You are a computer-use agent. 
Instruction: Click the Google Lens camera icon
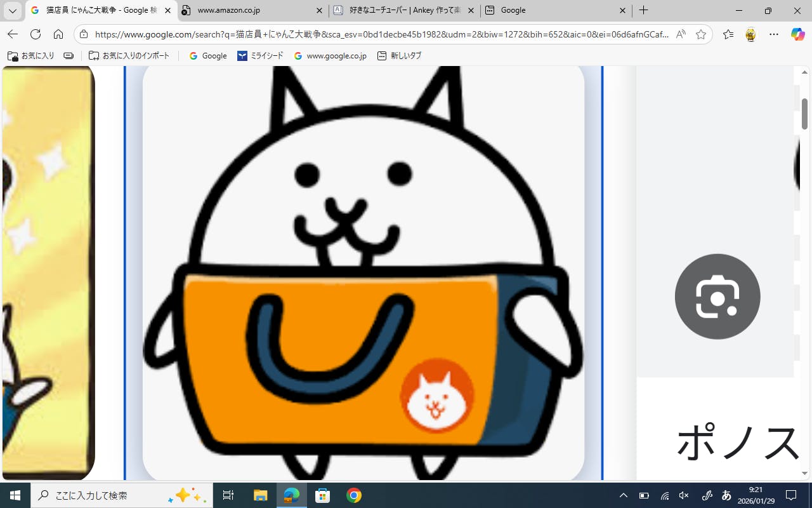pyautogui.click(x=717, y=297)
